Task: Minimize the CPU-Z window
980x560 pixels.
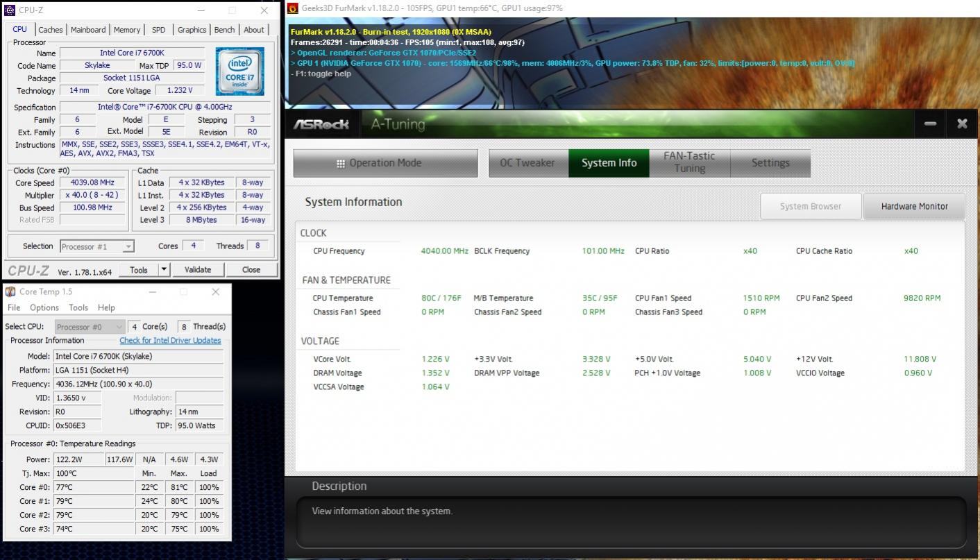Action: click(x=201, y=10)
